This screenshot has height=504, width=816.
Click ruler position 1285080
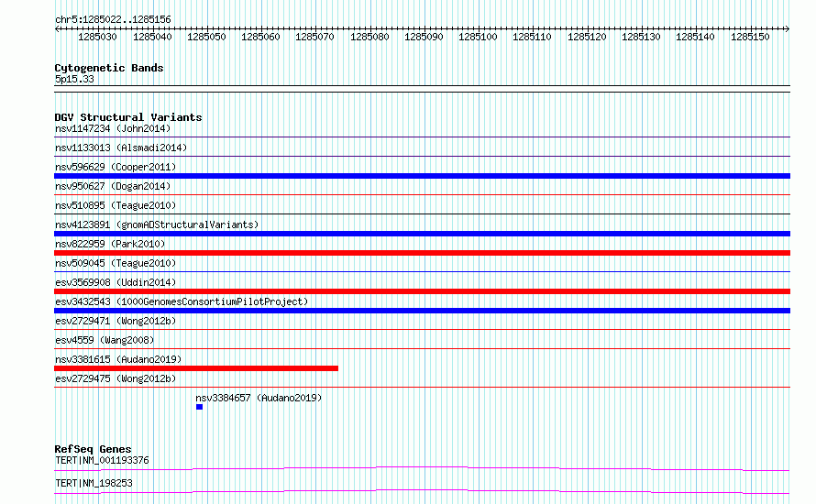[369, 37]
